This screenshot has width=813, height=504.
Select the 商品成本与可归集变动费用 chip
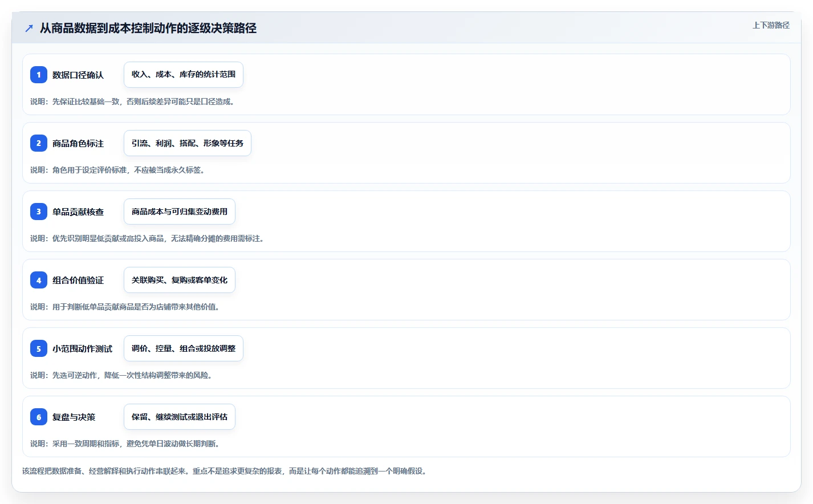[180, 212]
